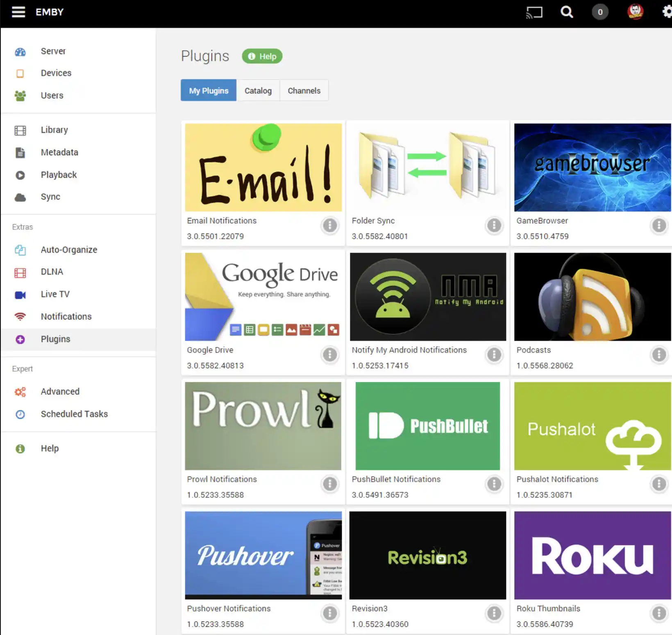This screenshot has height=635, width=672.
Task: Click the Revision3 logo thumbnail
Action: coord(428,556)
